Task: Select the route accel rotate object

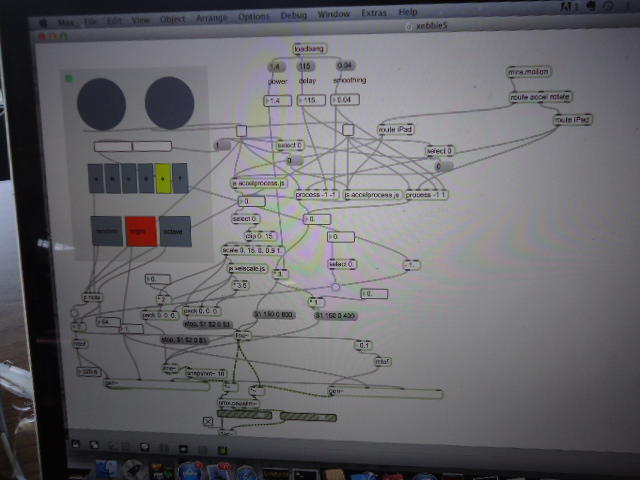Action: click(x=540, y=97)
